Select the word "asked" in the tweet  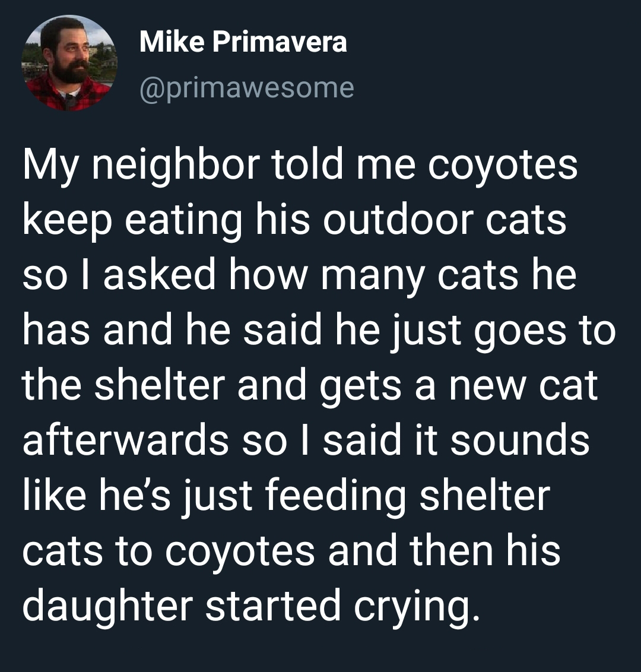(x=158, y=275)
